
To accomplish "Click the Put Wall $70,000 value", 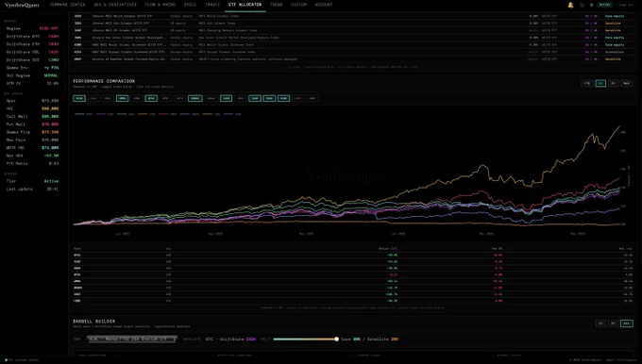I will tap(50, 124).
